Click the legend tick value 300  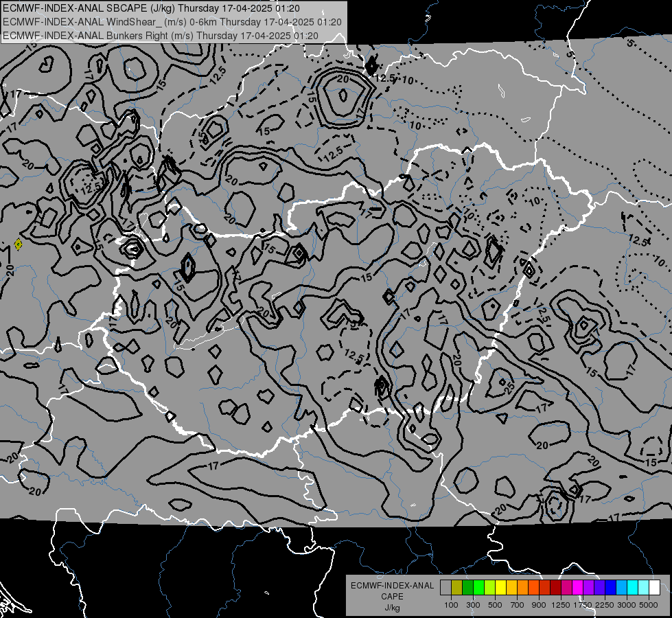tap(473, 605)
